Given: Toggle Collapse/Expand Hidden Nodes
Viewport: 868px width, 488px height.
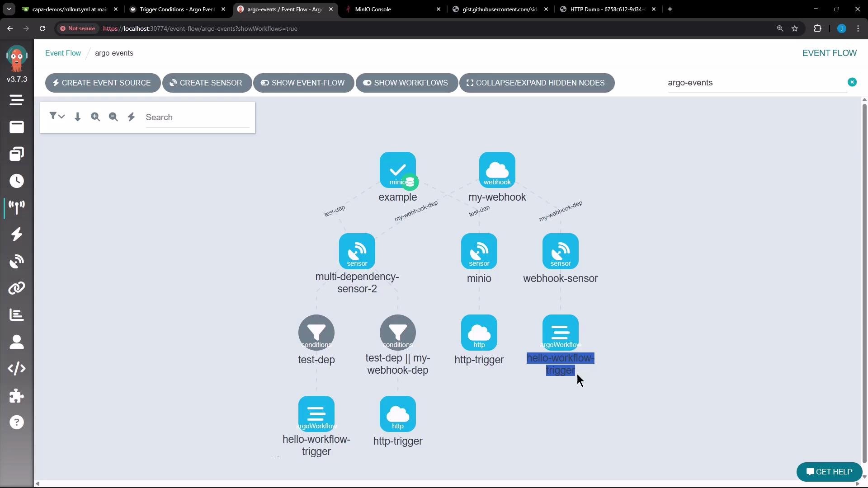Looking at the screenshot, I should (x=537, y=83).
